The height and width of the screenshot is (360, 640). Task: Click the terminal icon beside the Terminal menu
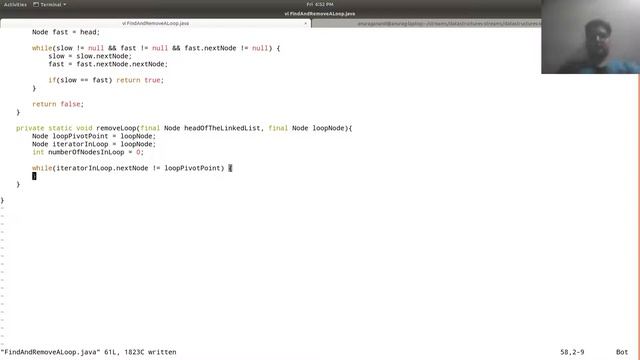tap(36, 4)
